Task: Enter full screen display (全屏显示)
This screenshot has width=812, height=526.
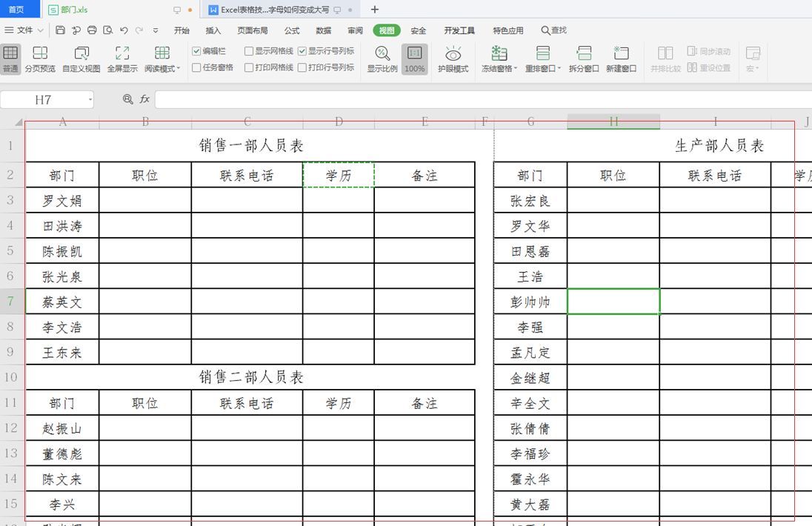Action: tap(122, 59)
